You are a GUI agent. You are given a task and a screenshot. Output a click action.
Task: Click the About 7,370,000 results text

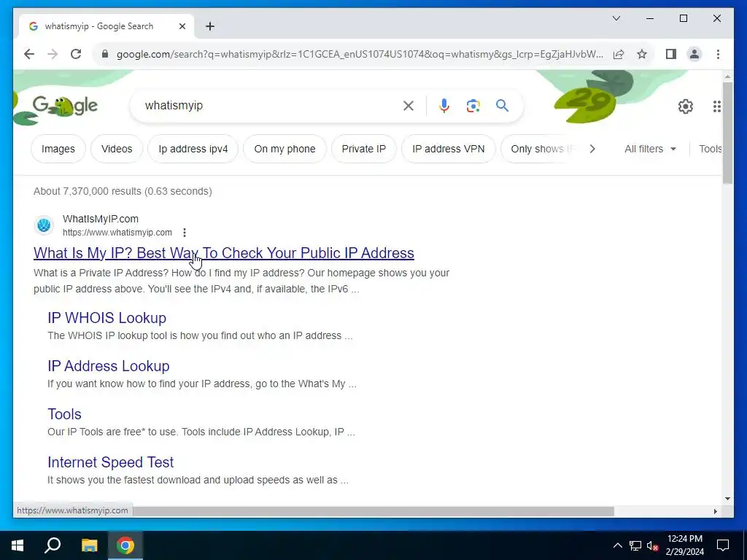[123, 191]
